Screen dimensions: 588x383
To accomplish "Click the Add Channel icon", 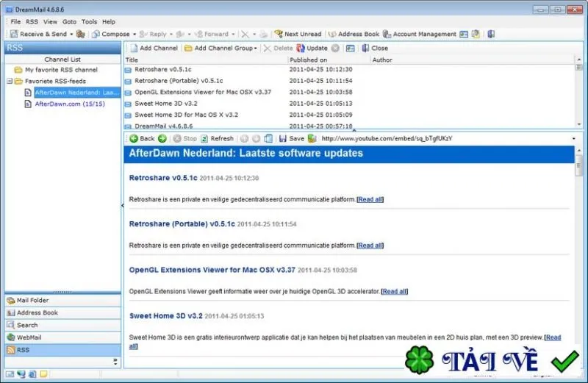I will click(x=134, y=48).
